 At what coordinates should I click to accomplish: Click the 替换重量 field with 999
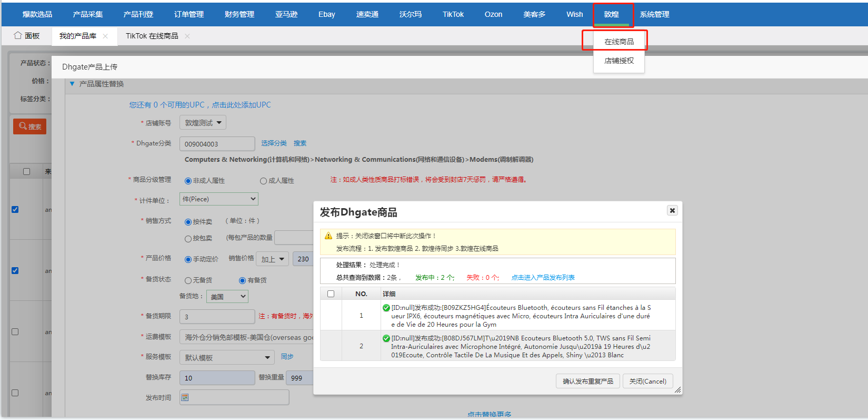301,378
